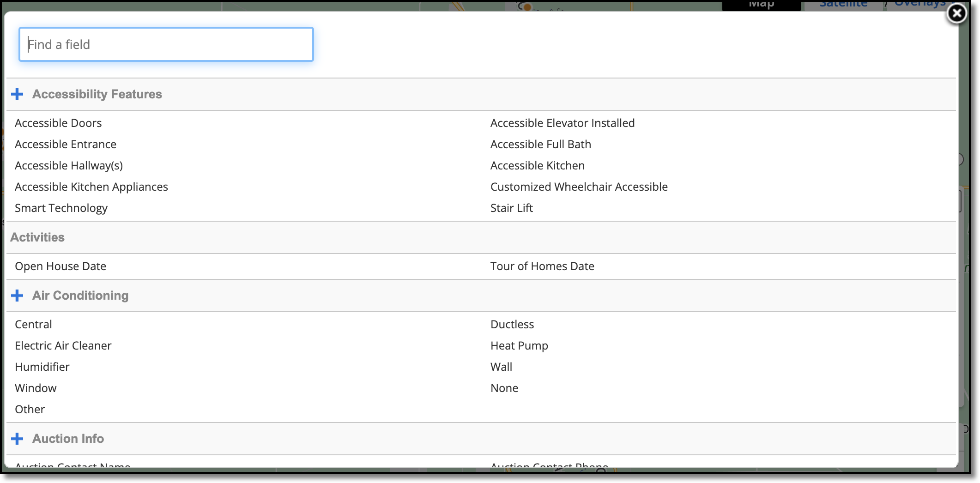Expand the Air Conditioning plus icon
This screenshot has width=980, height=483.
17,296
